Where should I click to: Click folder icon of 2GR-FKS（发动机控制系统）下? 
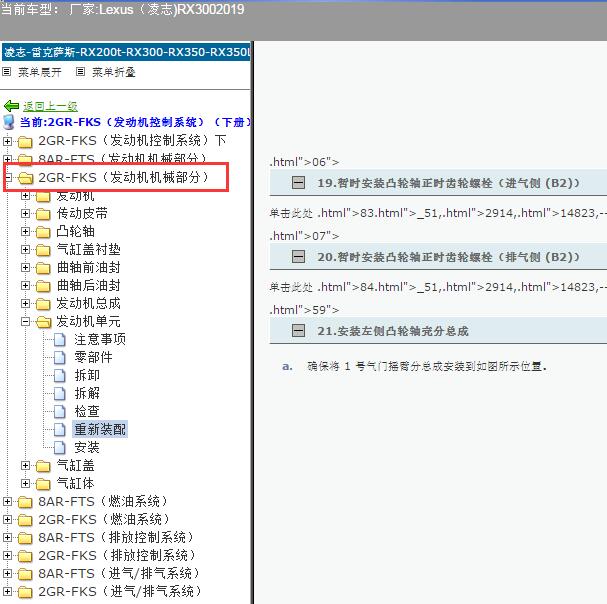coord(25,142)
